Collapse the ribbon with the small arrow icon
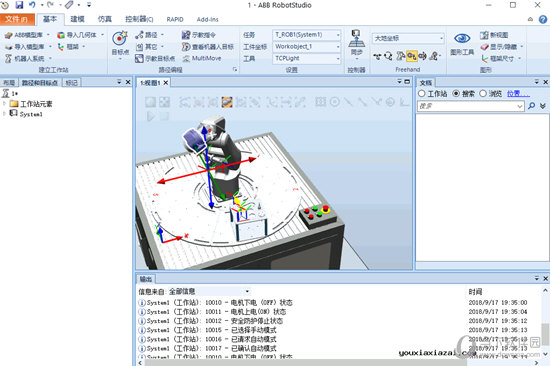Image resolution: width=550 pixels, height=366 pixels. point(530,19)
